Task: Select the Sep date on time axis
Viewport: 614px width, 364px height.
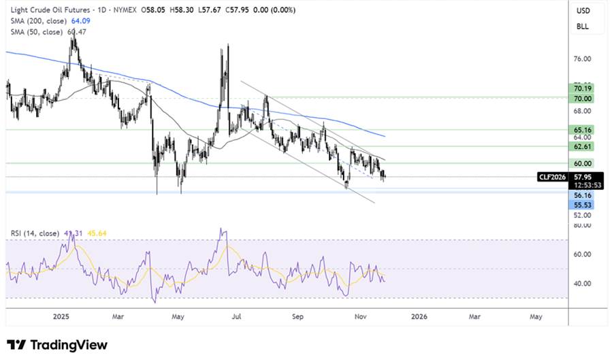Action: (297, 316)
